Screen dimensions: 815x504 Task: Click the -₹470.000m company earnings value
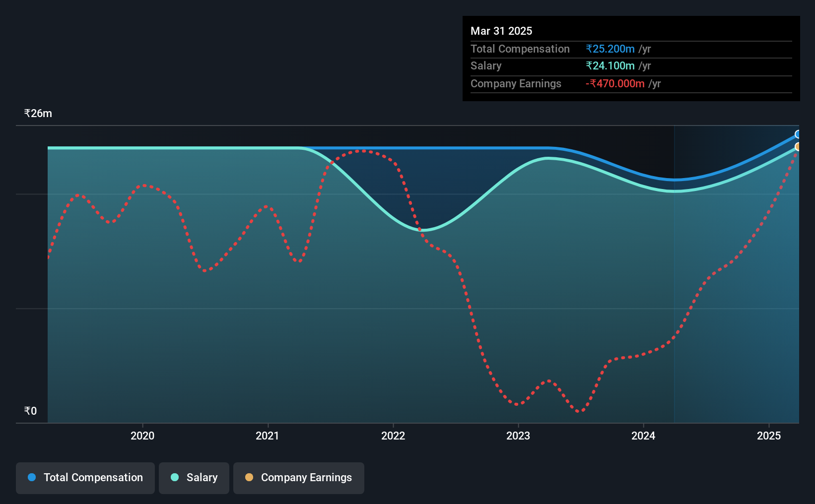pos(615,83)
